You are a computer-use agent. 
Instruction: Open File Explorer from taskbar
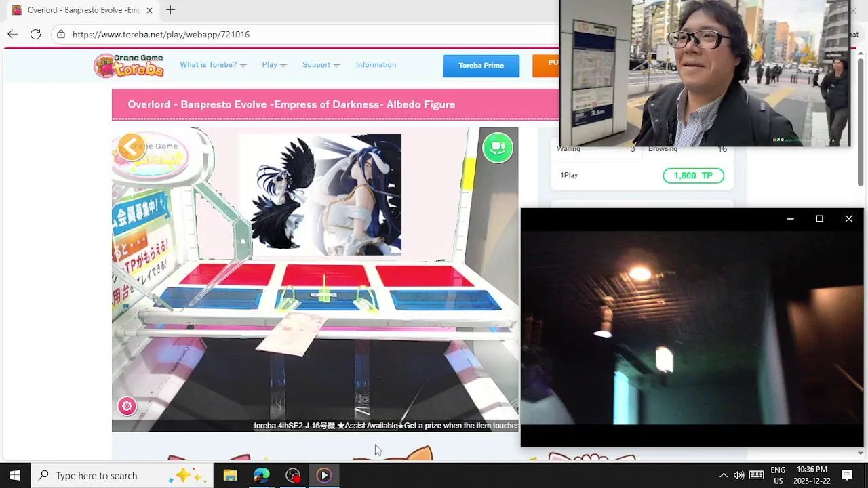(x=230, y=475)
